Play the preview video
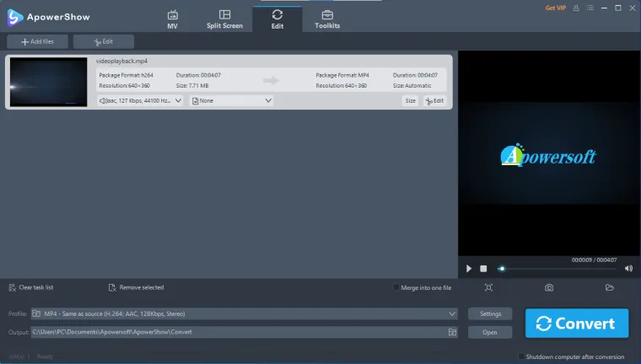Viewport: 641px width, 364px height. (468, 269)
